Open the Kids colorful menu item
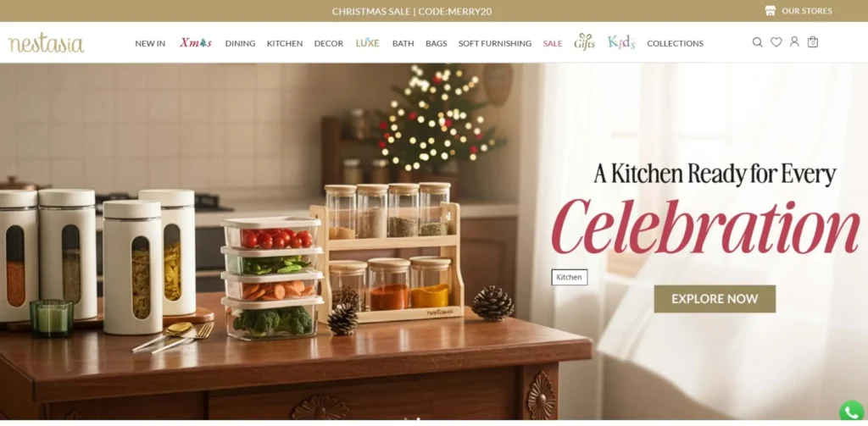This screenshot has width=868, height=426. [621, 42]
